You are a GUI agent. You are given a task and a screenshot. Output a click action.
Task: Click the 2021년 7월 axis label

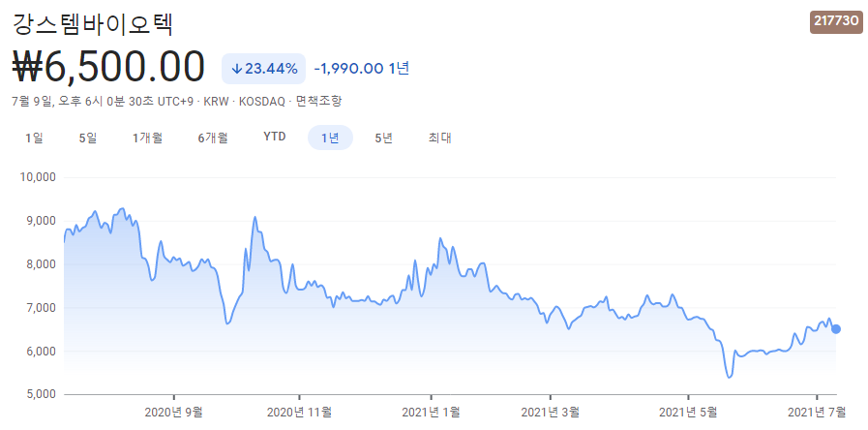click(x=817, y=412)
